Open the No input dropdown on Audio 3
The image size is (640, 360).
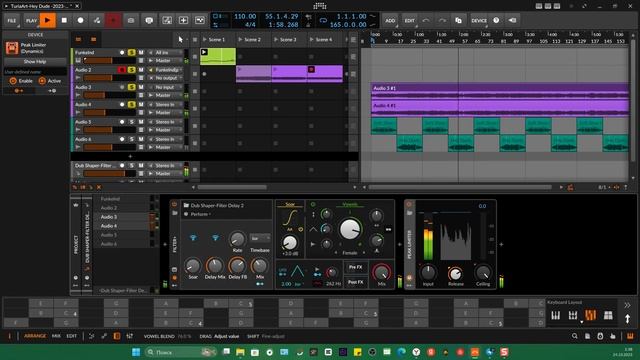tap(165, 87)
